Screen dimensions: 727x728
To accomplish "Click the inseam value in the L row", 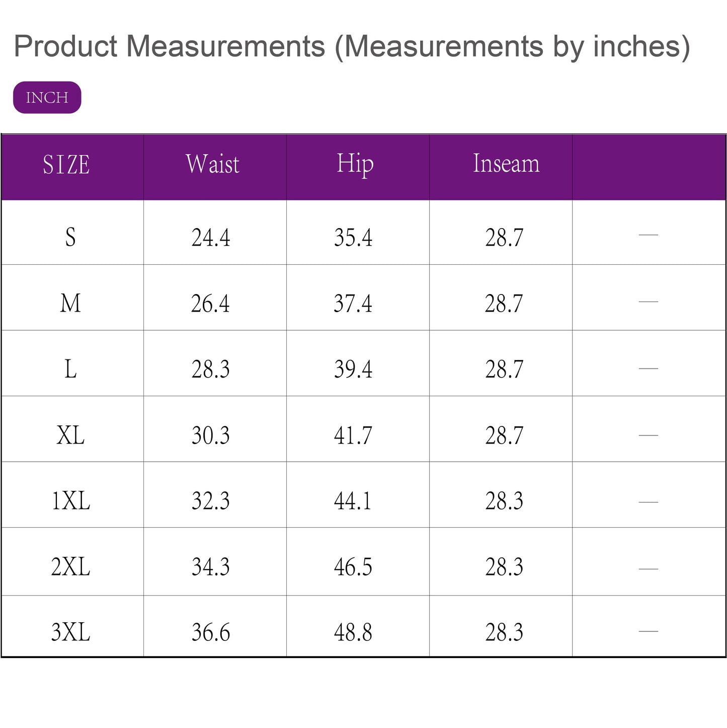I will tap(504, 370).
